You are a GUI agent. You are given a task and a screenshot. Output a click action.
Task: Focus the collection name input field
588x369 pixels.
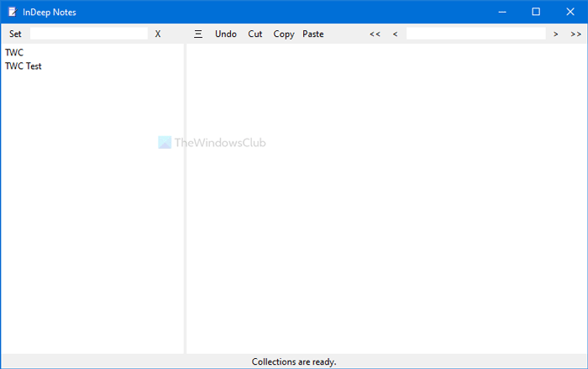[88, 34]
